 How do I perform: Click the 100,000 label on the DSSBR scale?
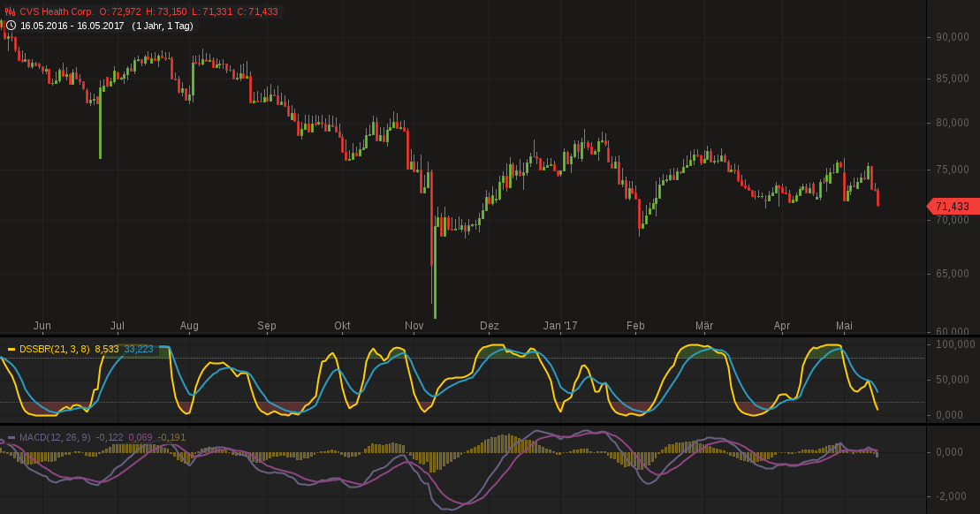point(953,344)
